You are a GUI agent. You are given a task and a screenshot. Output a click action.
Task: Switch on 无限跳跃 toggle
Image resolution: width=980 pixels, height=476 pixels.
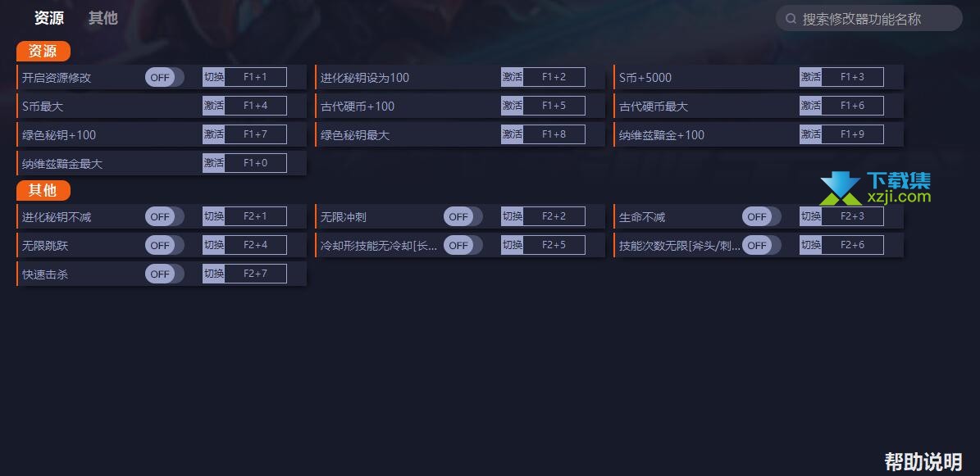click(164, 246)
